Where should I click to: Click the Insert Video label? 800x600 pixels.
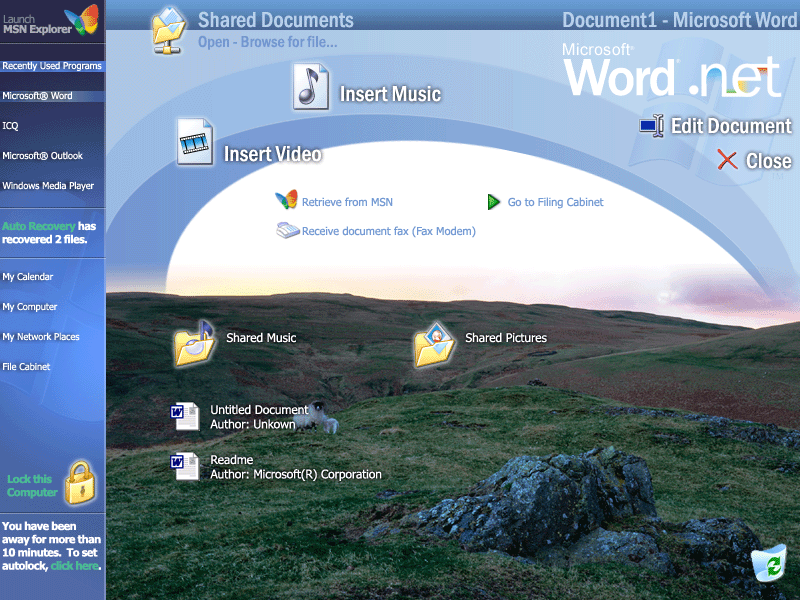pyautogui.click(x=273, y=154)
